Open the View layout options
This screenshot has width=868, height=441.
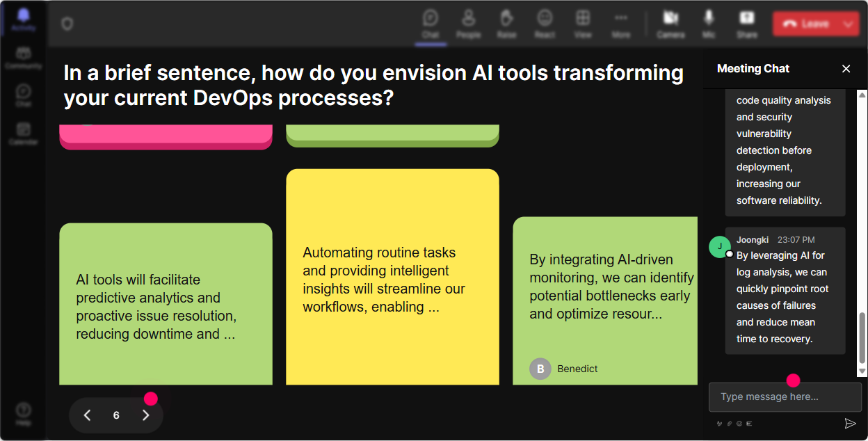(x=583, y=24)
